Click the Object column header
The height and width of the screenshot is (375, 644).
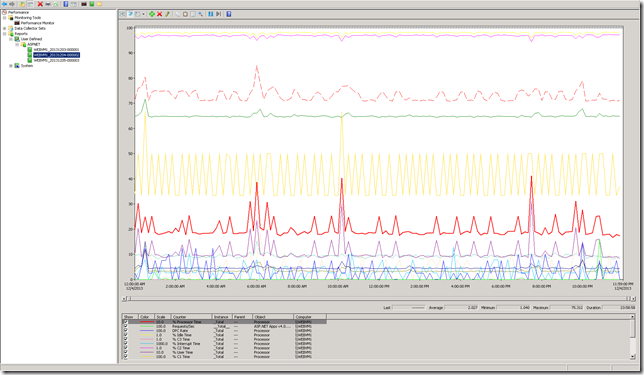coord(273,317)
